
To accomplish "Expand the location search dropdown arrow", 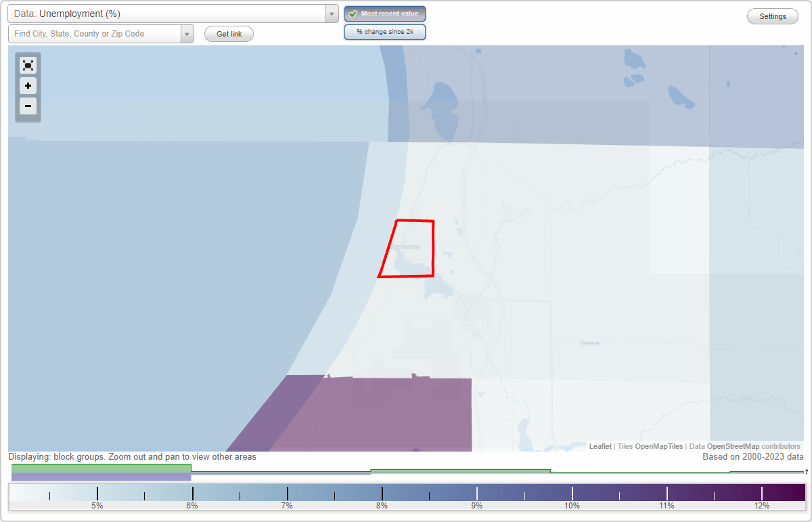I will (x=187, y=33).
